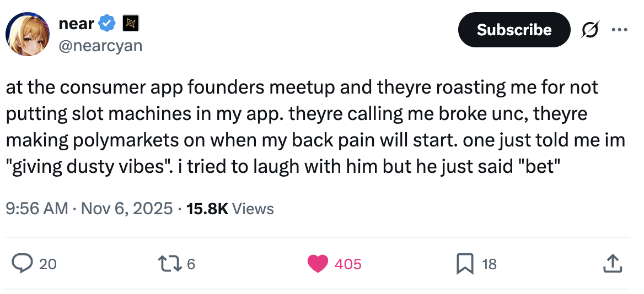Image resolution: width=644 pixels, height=294 pixels.
Task: Click the tweet body text
Action: [x=314, y=127]
